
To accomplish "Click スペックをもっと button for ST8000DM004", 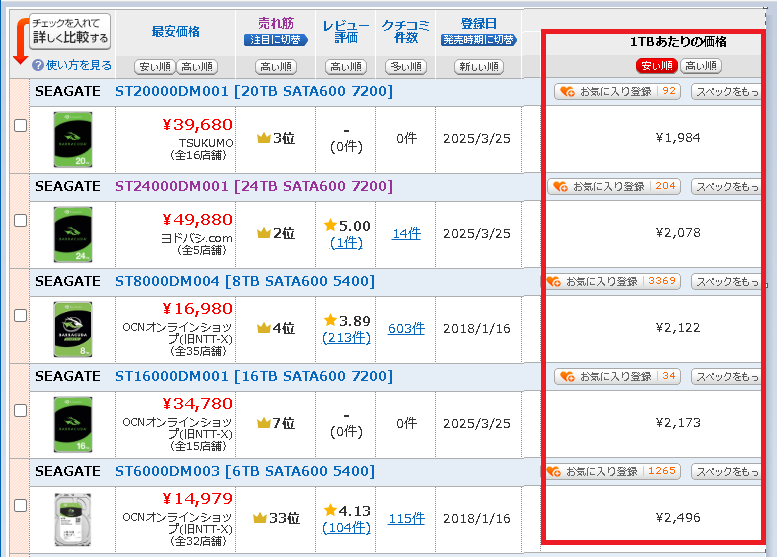I will point(726,282).
